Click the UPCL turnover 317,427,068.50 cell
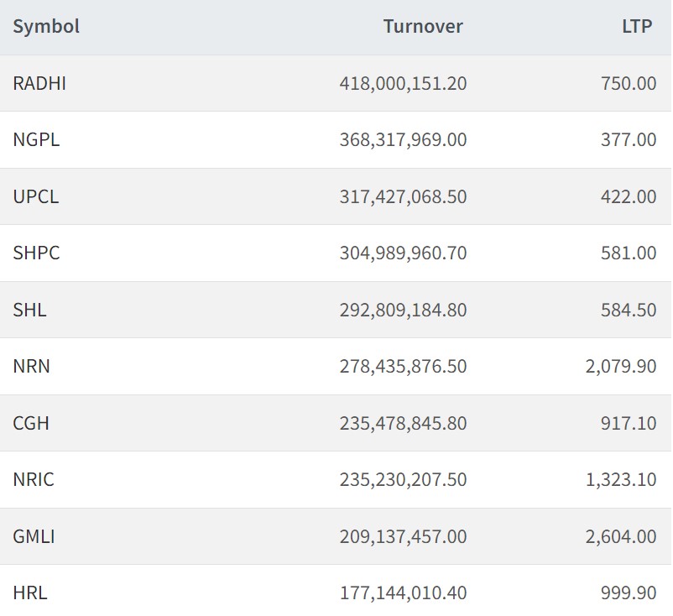This screenshot has width=673, height=616. pyautogui.click(x=403, y=197)
